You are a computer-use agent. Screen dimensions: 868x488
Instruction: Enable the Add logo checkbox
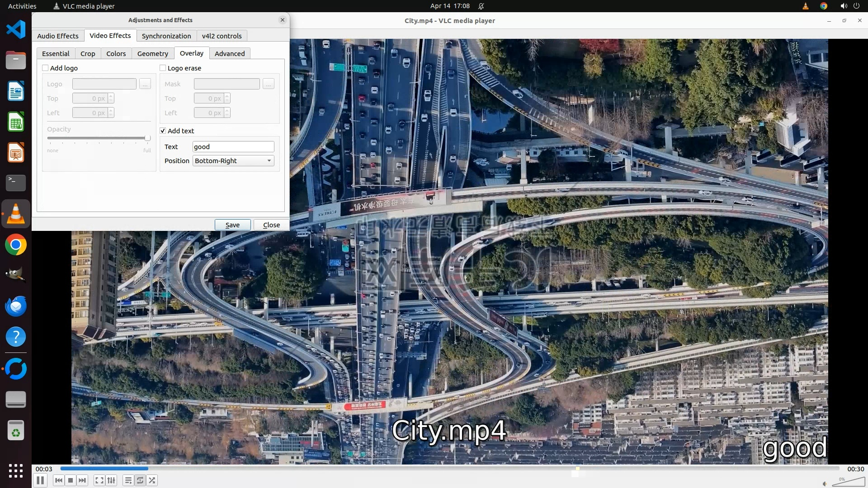(45, 68)
